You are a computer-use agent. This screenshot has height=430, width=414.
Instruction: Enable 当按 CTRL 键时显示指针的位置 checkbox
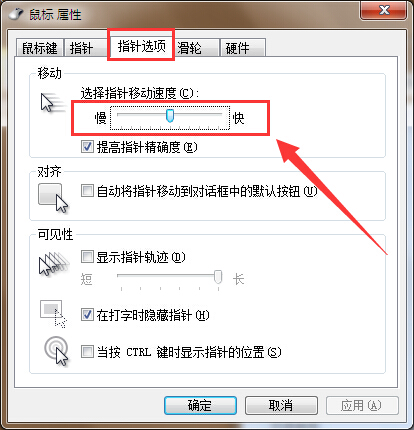coord(87,352)
